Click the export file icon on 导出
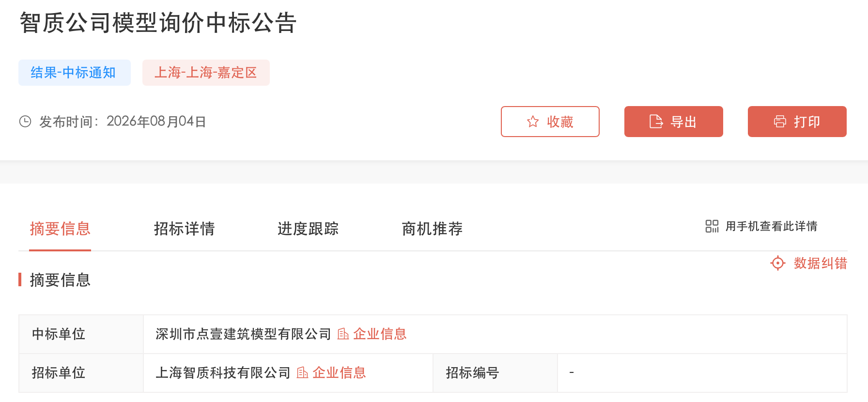This screenshot has height=402, width=868. 656,122
